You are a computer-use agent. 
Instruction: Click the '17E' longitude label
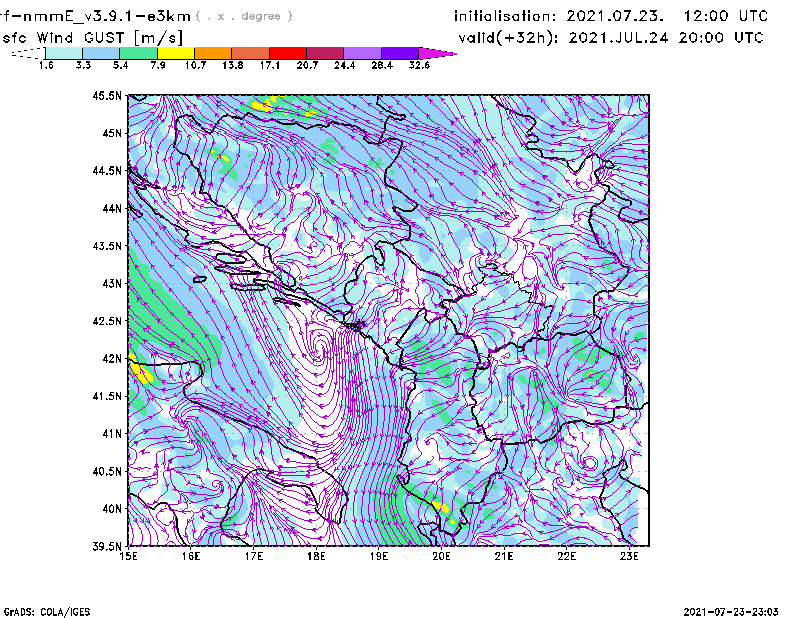pyautogui.click(x=254, y=556)
